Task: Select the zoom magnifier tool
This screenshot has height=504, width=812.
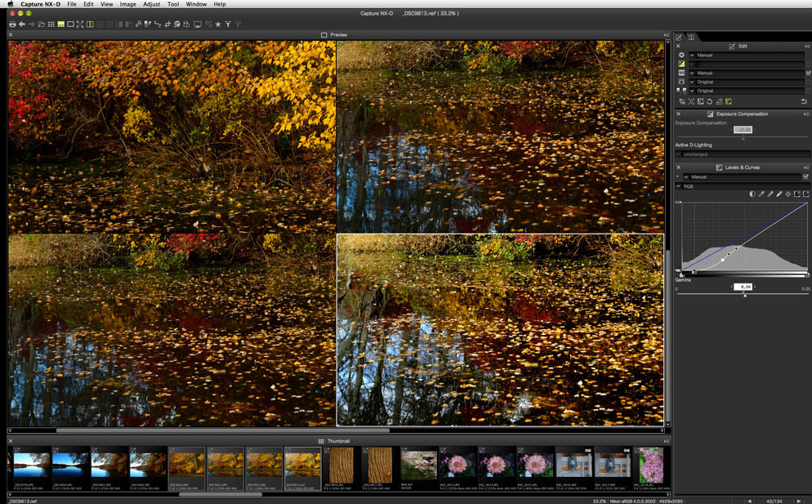Action: 138,25
